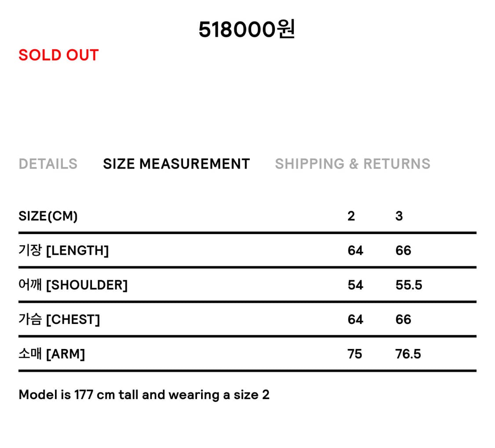Click the LENGTH value for size 2

[355, 250]
